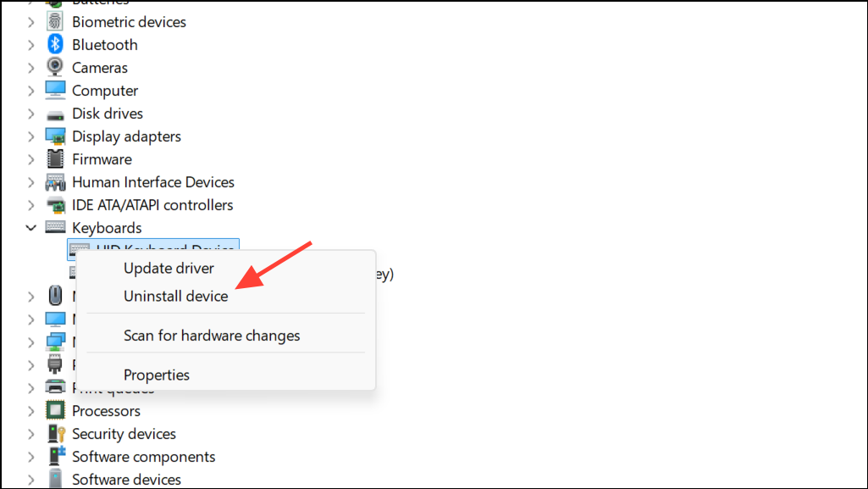The height and width of the screenshot is (489, 868).
Task: Expand the Processors category chevron
Action: pyautogui.click(x=31, y=411)
